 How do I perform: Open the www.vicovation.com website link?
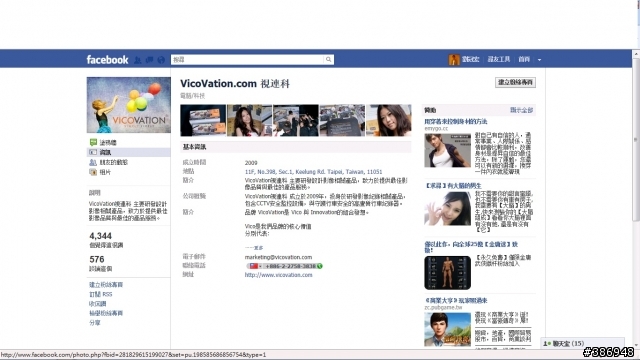coord(278,275)
